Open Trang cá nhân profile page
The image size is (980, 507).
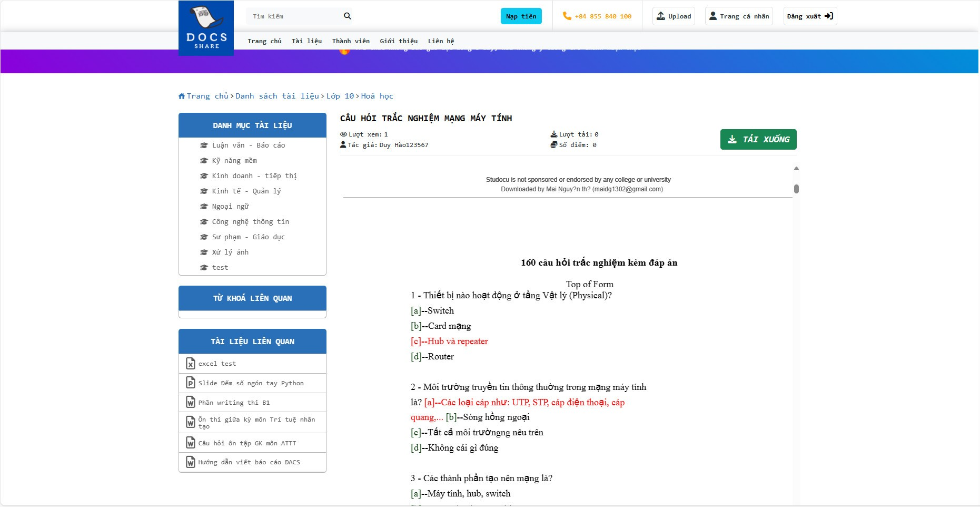pos(739,16)
